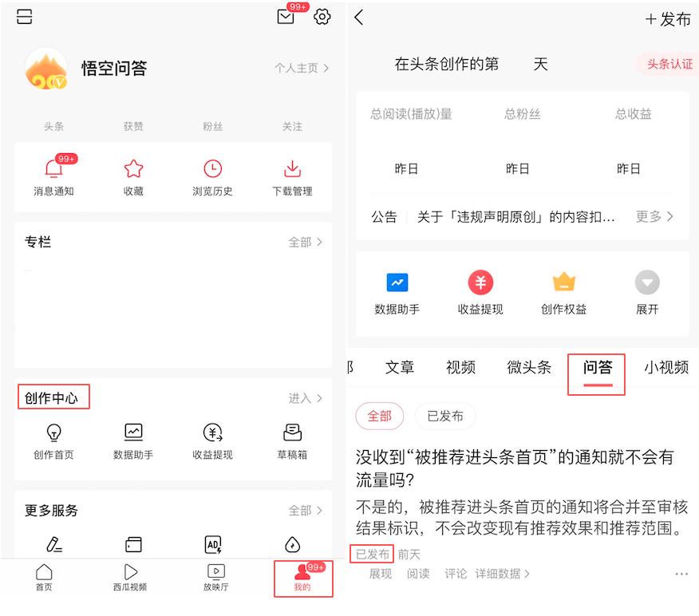The height and width of the screenshot is (616, 699).
Task: Open the settings gear icon
Action: pyautogui.click(x=322, y=17)
